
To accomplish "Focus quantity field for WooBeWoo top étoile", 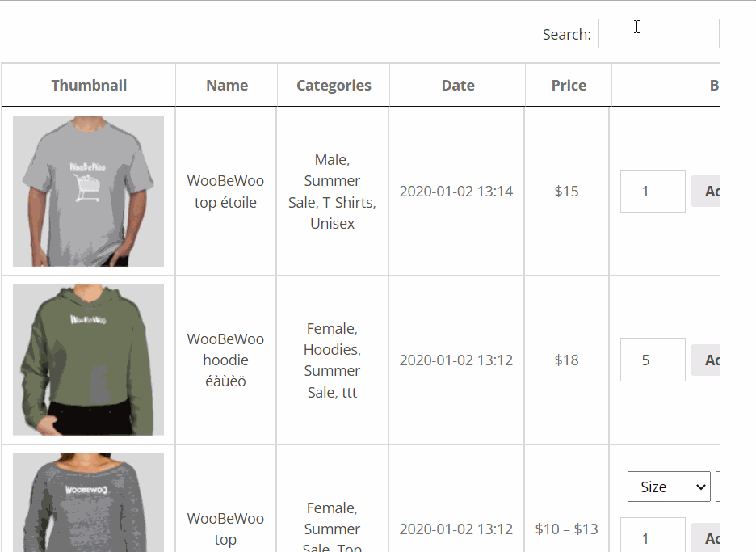I will pos(653,191).
